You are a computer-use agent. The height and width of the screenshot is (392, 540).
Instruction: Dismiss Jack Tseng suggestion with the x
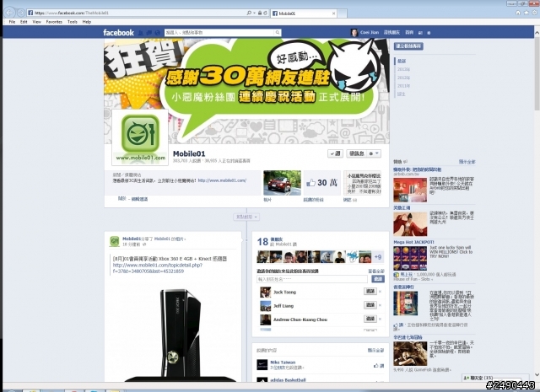point(380,292)
